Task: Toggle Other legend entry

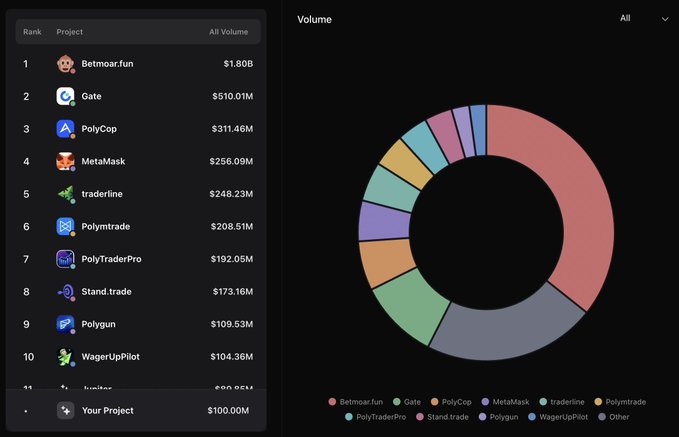Action: coord(614,417)
